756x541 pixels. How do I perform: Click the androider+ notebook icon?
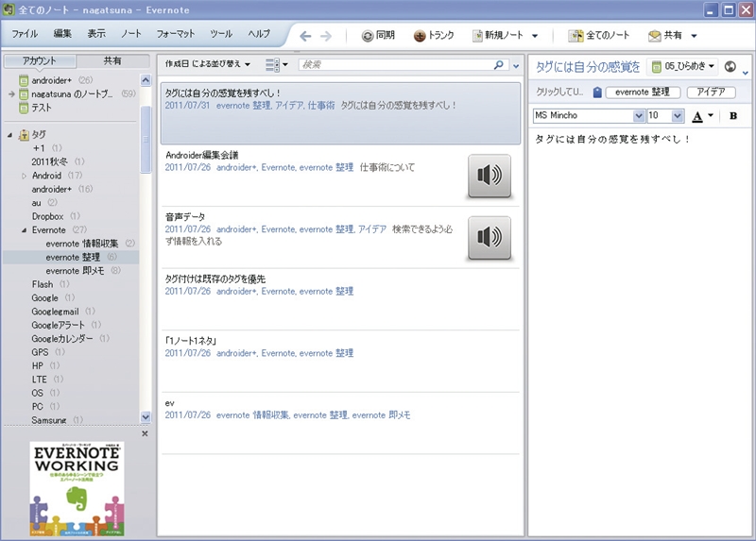pyautogui.click(x=24, y=80)
